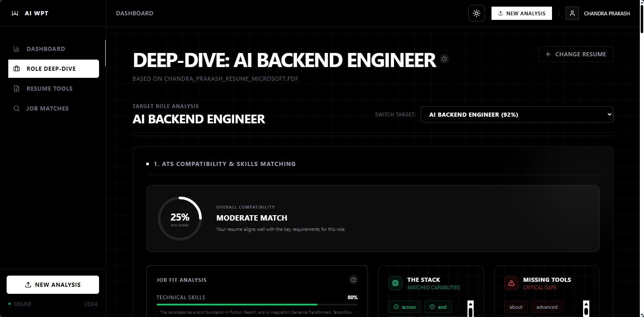Image resolution: width=644 pixels, height=317 pixels.
Task: Click The Stack chip icon
Action: pyautogui.click(x=395, y=283)
